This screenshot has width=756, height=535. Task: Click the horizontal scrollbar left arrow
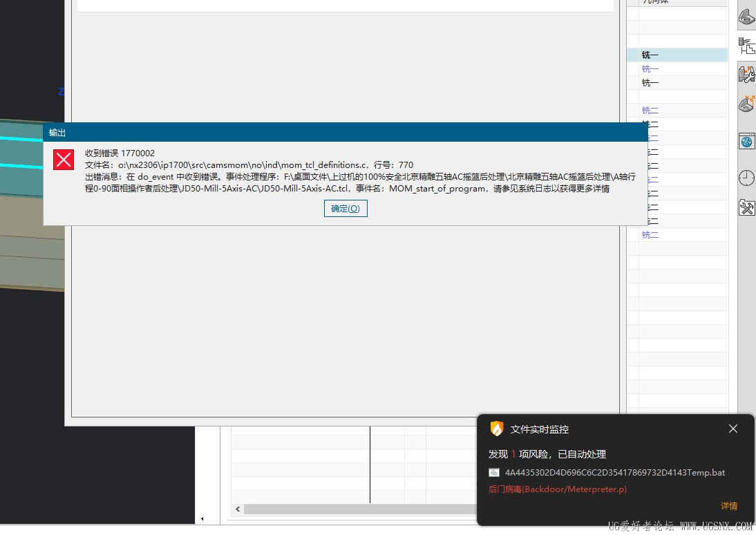(x=238, y=509)
